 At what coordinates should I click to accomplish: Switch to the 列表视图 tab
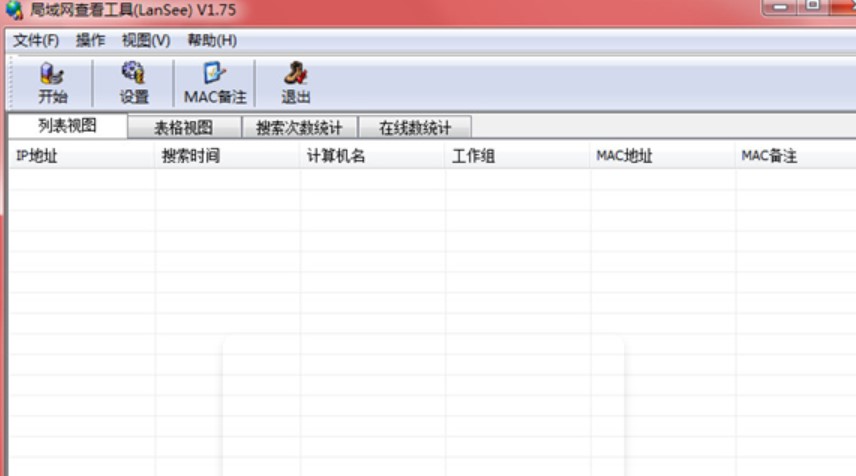coord(68,126)
